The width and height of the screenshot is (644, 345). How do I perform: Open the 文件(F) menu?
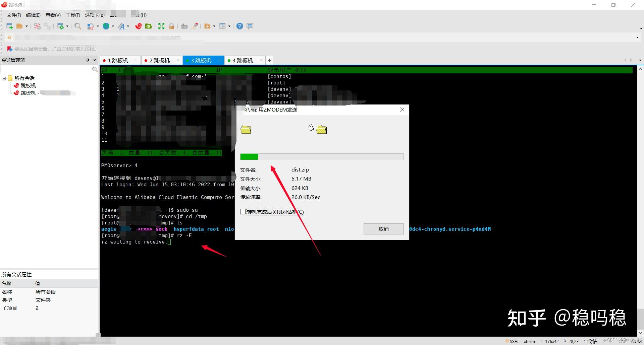[x=14, y=15]
